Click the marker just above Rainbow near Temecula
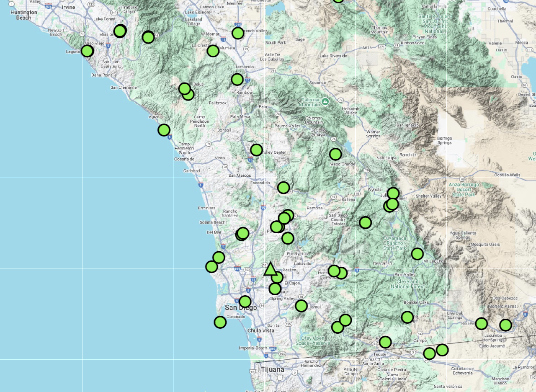This screenshot has height=392, width=536. [x=237, y=79]
